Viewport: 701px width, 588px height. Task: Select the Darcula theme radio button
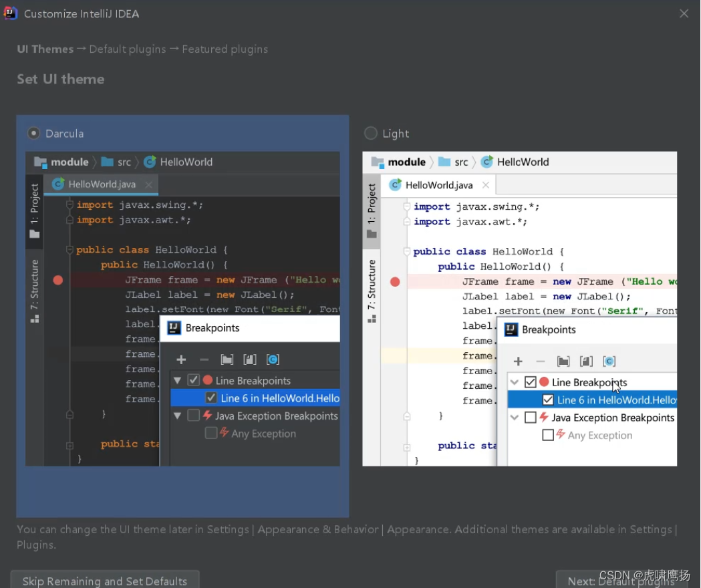tap(33, 133)
